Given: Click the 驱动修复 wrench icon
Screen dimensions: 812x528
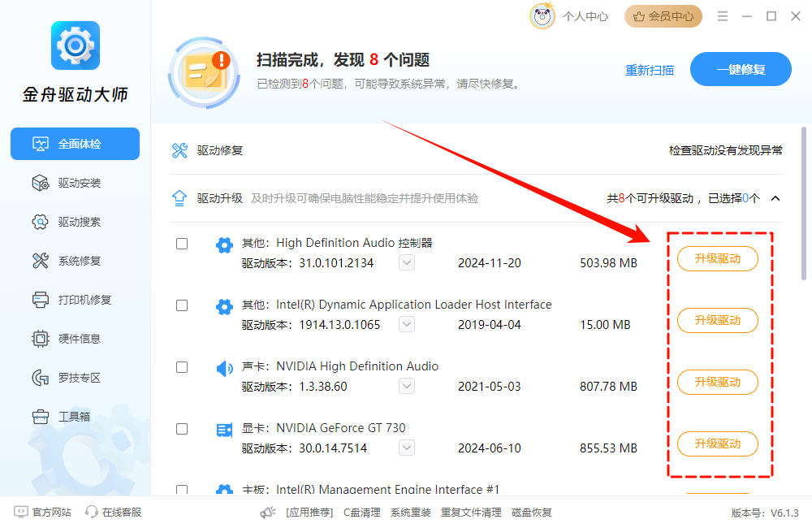Looking at the screenshot, I should (179, 150).
